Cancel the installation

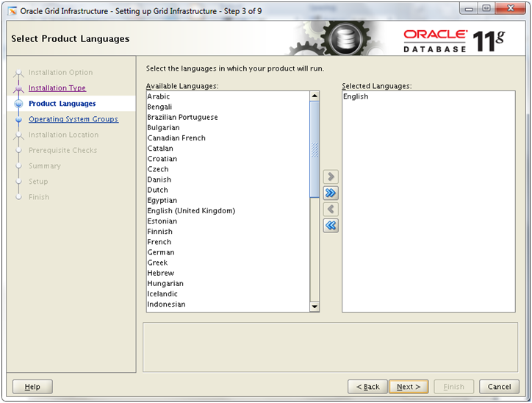499,387
